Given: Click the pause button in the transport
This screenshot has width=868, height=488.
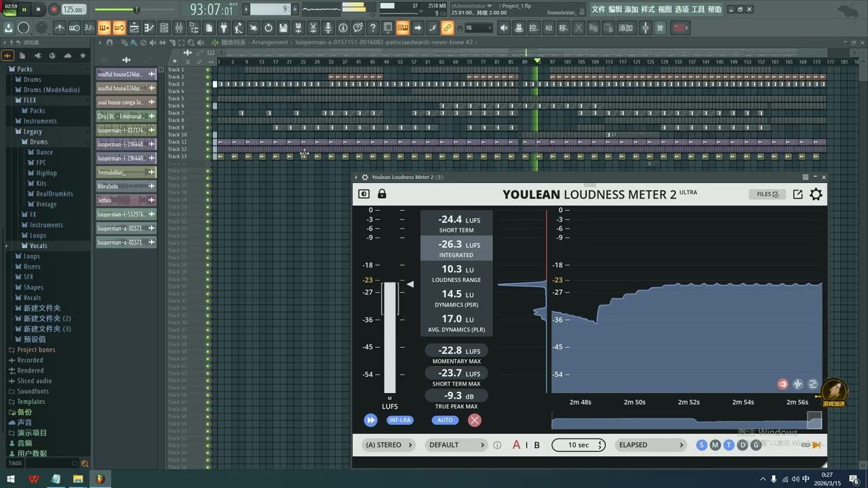Looking at the screenshot, I should point(24,9).
